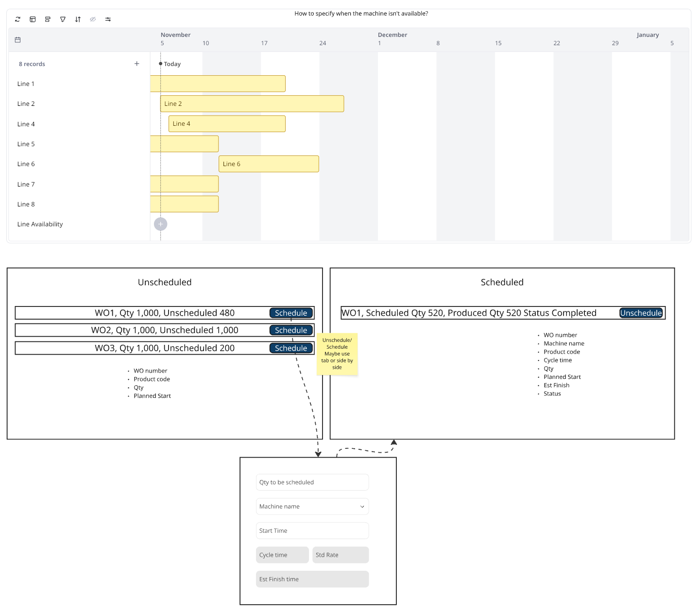700x613 pixels.
Task: Select the Line 2 bar in the timeline
Action: [x=252, y=104]
